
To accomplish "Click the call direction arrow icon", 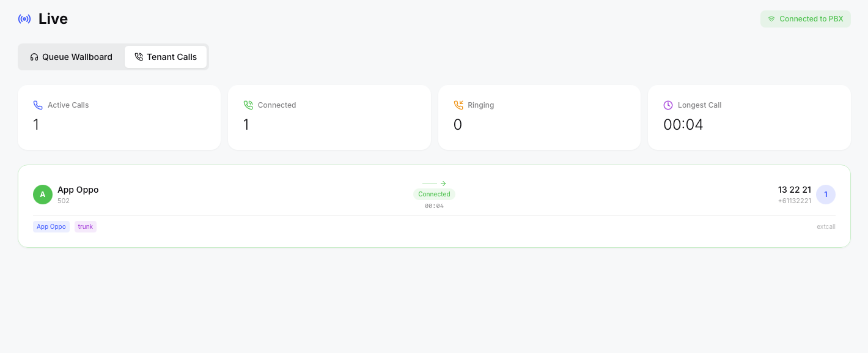I will click(x=435, y=184).
